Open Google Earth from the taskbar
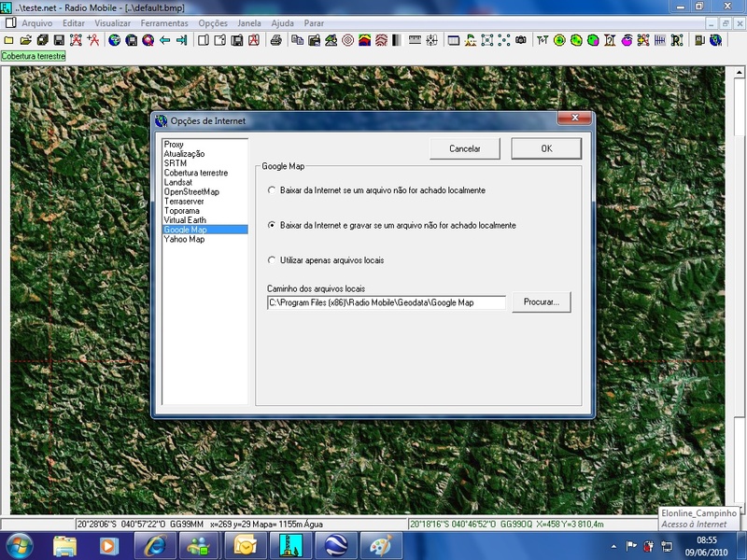Viewport: 747px width, 560px height. 336,546
